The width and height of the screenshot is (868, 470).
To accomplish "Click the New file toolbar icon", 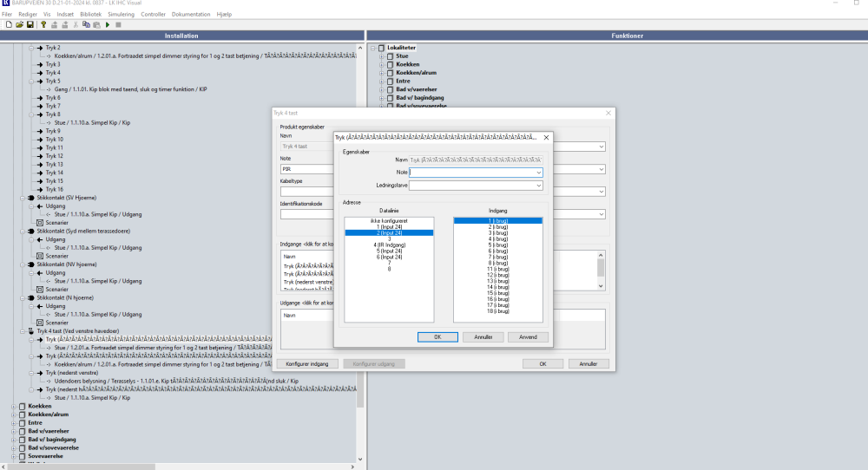I will click(x=8, y=24).
